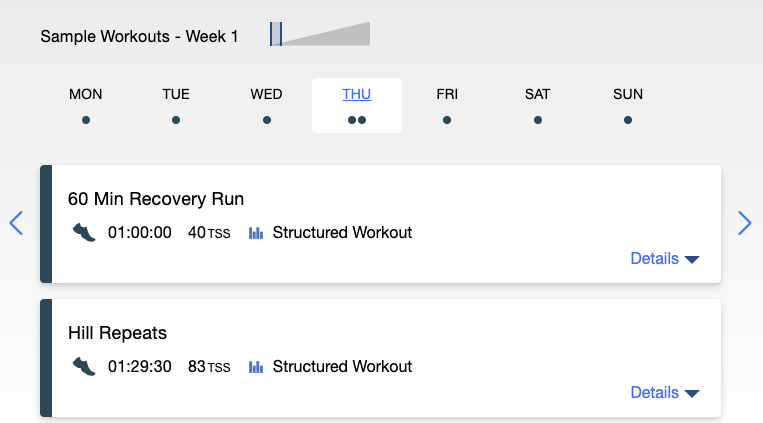Select the MON day tab
The image size is (763, 423).
[x=86, y=95]
